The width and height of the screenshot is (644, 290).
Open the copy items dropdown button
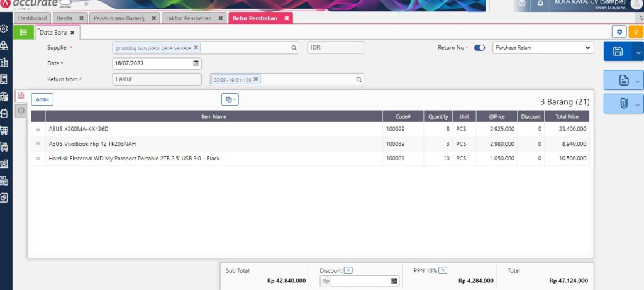tap(230, 99)
